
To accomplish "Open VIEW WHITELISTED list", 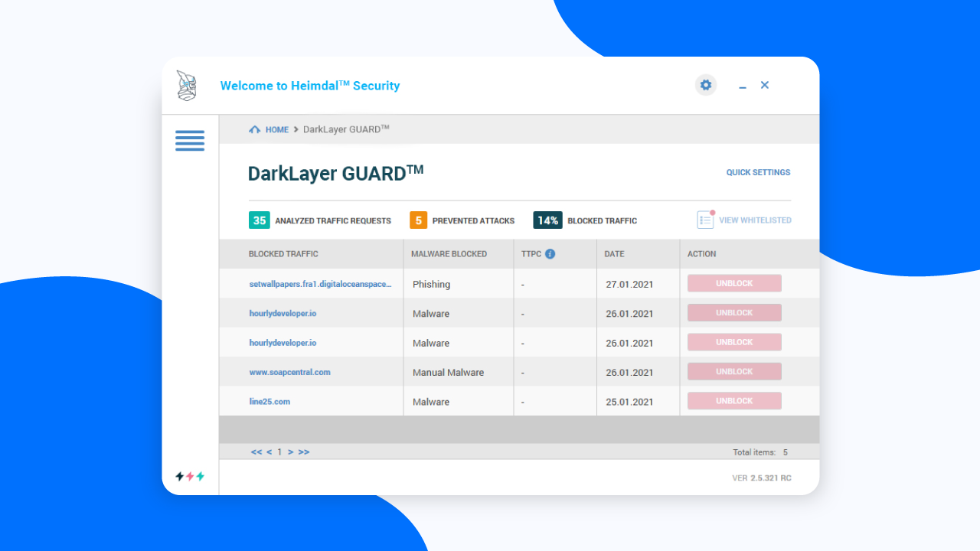I will [755, 220].
